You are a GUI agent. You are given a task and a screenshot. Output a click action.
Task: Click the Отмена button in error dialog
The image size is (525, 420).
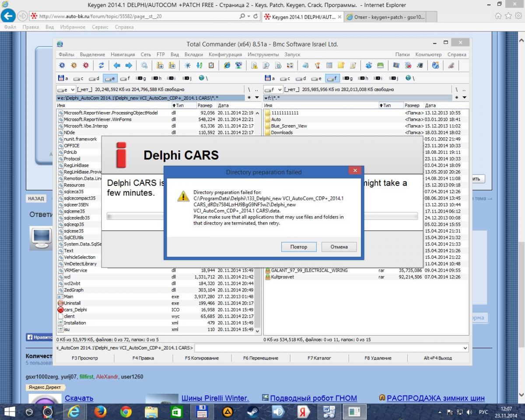click(339, 247)
